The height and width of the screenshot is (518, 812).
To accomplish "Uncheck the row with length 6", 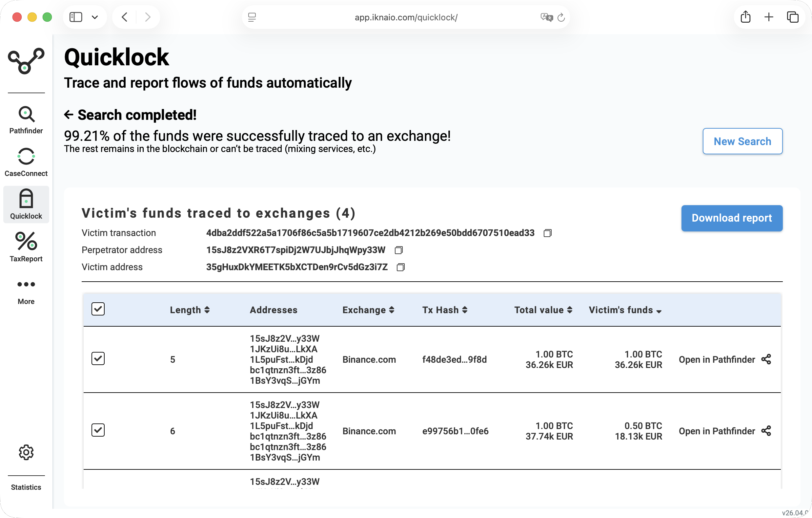I will click(x=98, y=430).
